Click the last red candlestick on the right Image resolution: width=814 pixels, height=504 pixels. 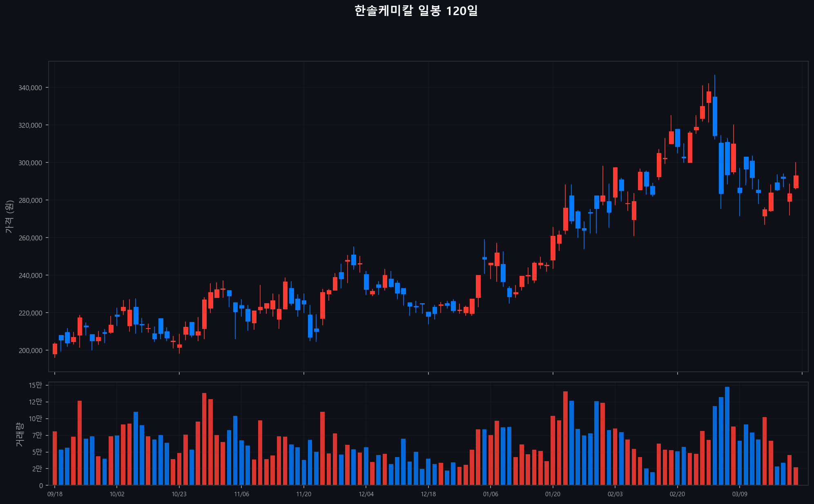(796, 182)
